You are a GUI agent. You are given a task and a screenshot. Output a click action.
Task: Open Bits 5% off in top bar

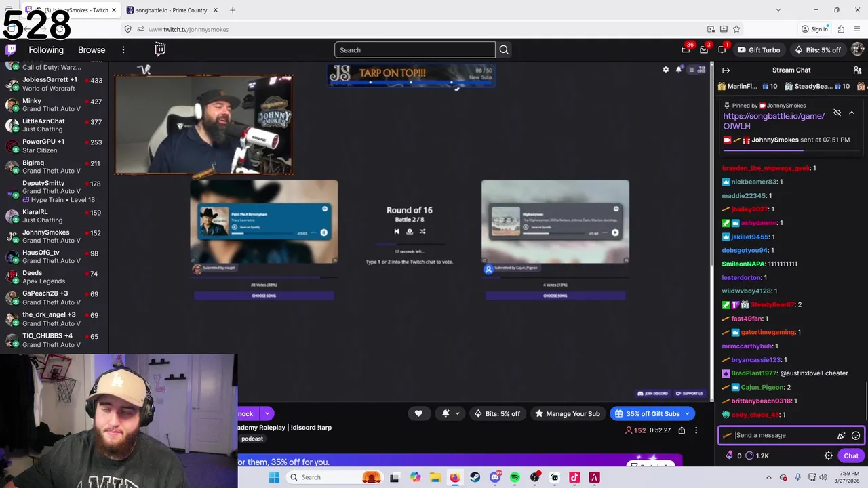(817, 50)
